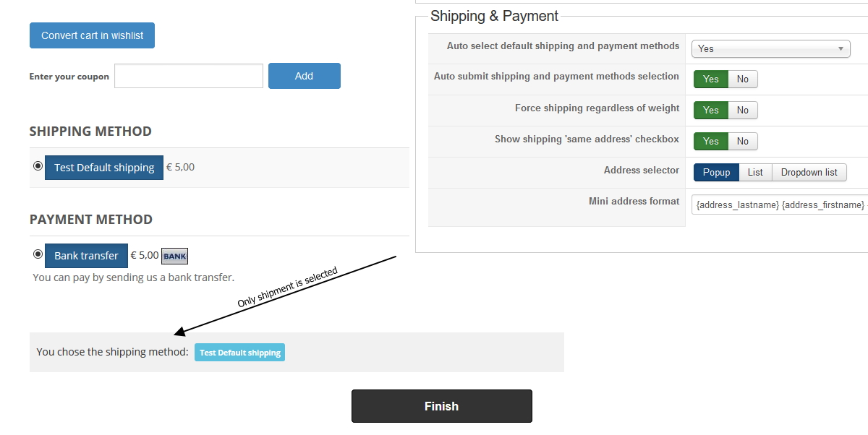Click Convert cart in wishlist button
The width and height of the screenshot is (868, 435).
point(92,35)
